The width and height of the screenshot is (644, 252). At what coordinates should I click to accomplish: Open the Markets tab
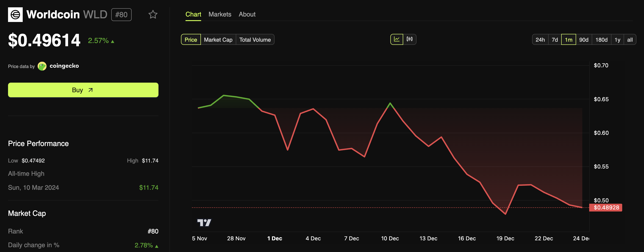coord(220,14)
